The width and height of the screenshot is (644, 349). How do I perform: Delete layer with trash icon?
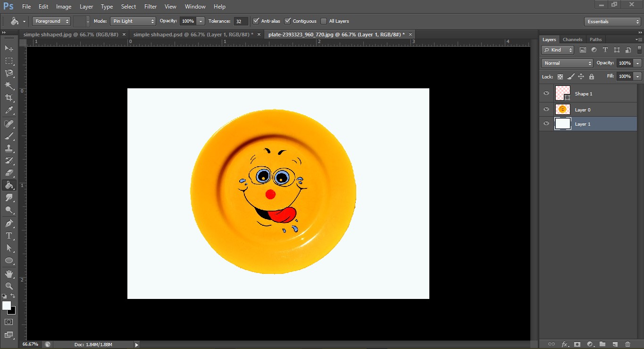627,344
